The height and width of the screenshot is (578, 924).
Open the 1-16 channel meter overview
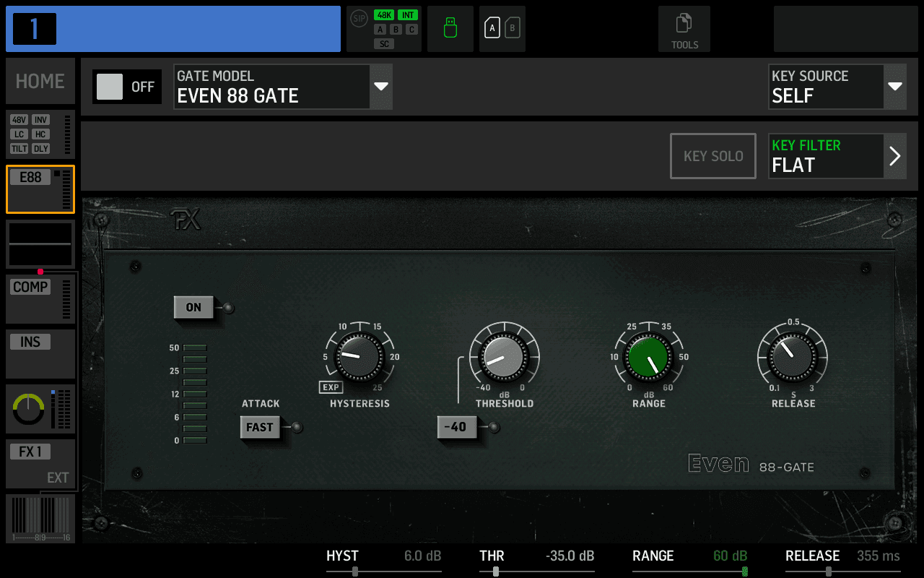[40, 519]
